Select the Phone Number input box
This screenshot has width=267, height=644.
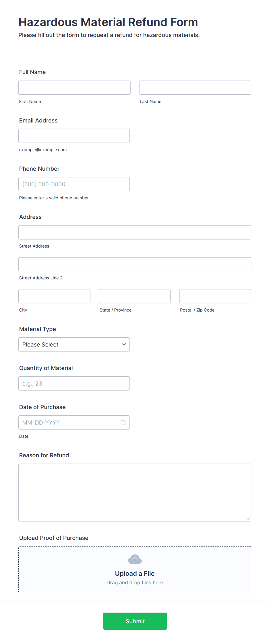(74, 184)
